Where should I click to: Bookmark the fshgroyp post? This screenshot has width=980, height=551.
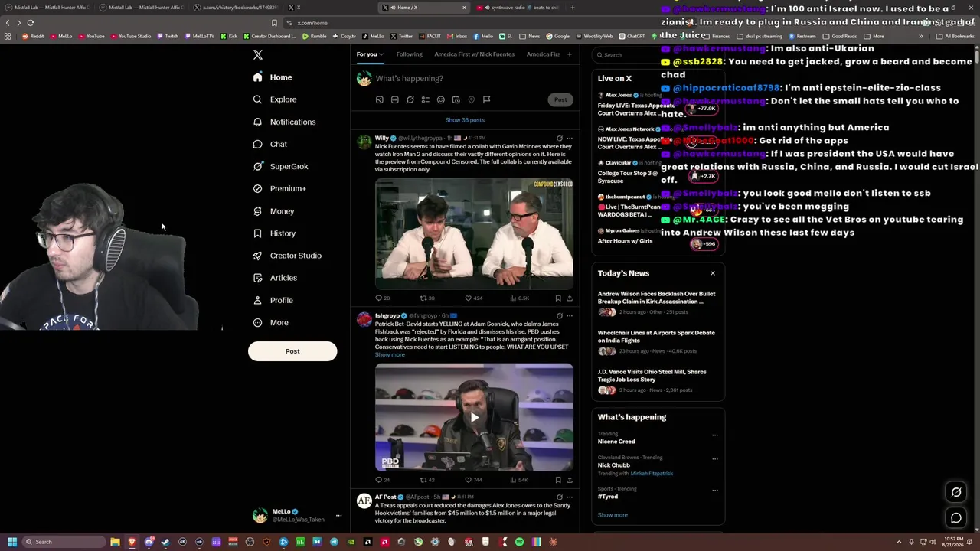click(558, 480)
